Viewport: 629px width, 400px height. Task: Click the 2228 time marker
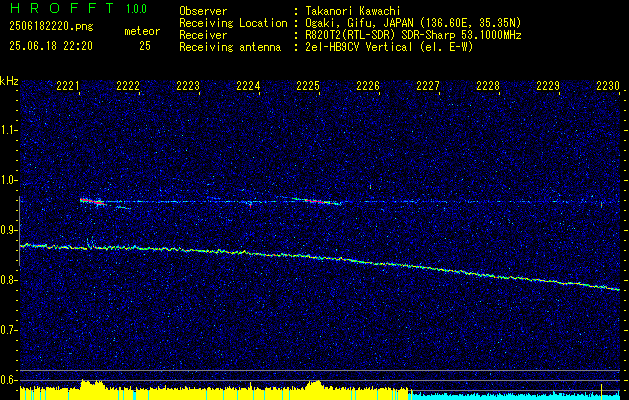click(x=488, y=85)
